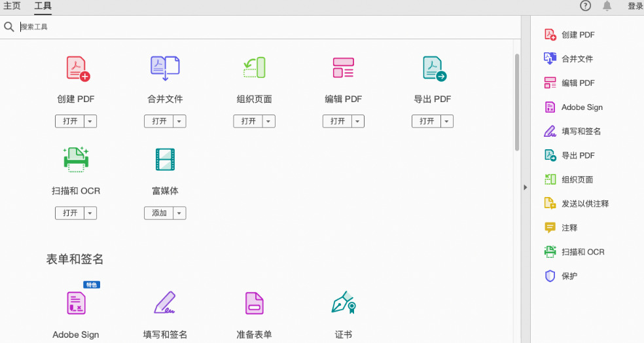Click the 发送以供注释 label in sidebar
The image size is (644, 343).
pos(585,204)
